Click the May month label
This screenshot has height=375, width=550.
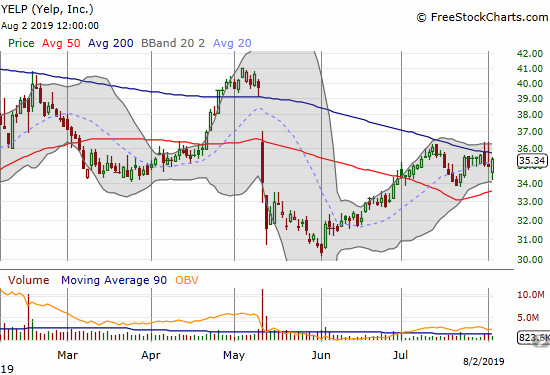pyautogui.click(x=234, y=355)
